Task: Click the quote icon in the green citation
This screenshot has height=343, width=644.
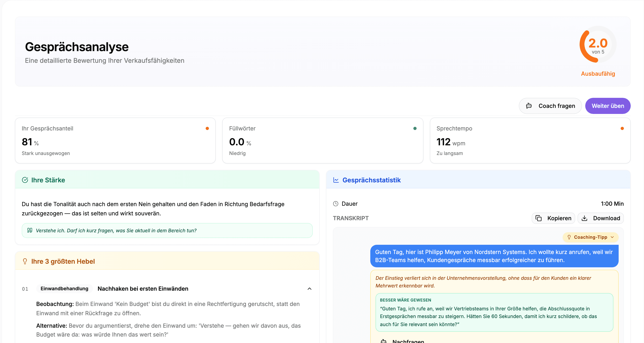Action: (30, 230)
